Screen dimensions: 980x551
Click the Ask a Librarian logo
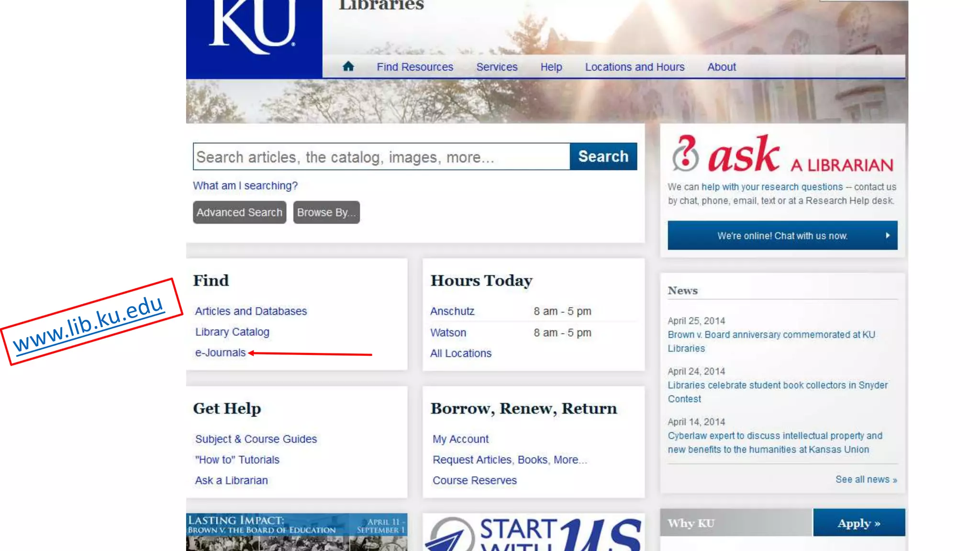coord(782,154)
